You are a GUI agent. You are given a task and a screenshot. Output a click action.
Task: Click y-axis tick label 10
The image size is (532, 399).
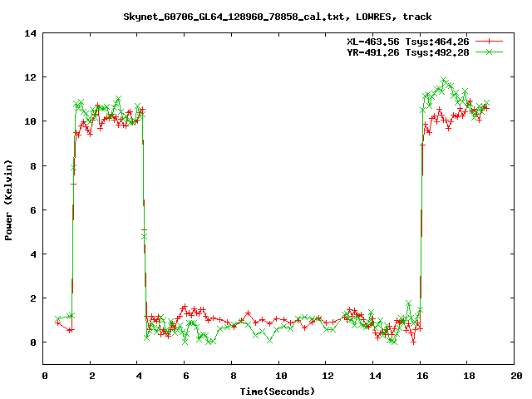coord(30,121)
